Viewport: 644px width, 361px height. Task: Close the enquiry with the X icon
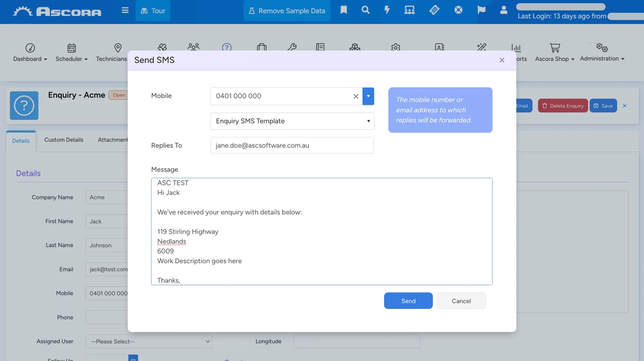(625, 106)
